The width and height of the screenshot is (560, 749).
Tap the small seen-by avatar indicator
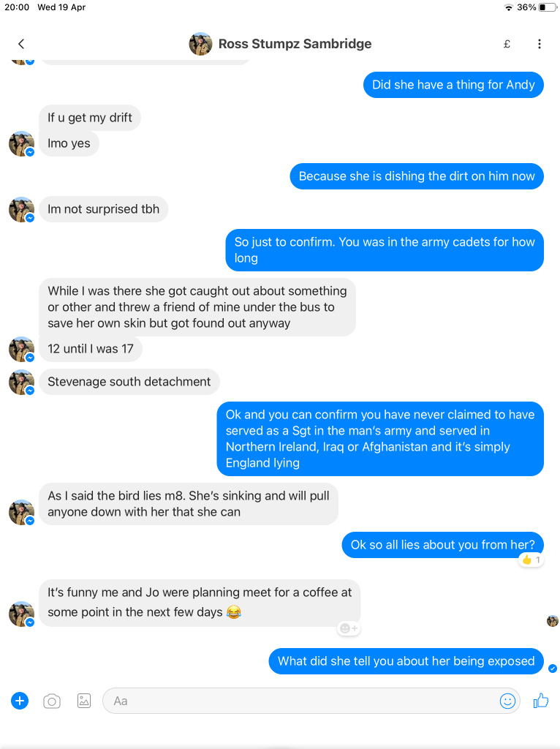coord(553,621)
